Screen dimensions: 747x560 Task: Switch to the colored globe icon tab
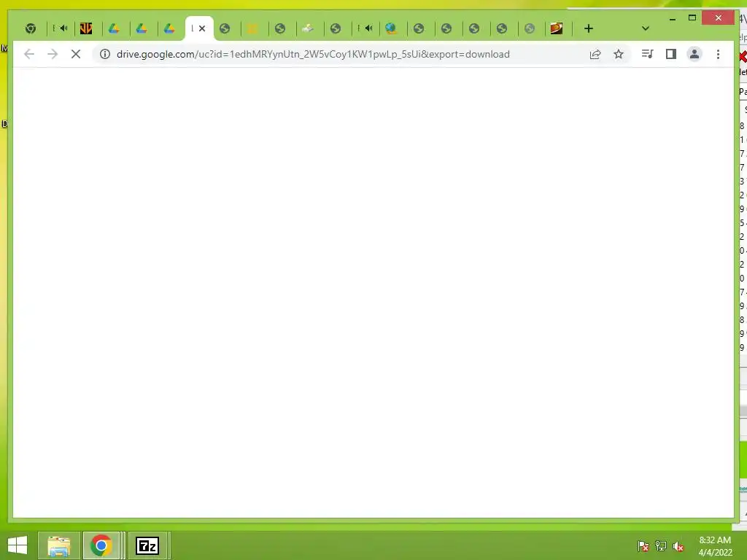[x=391, y=28]
